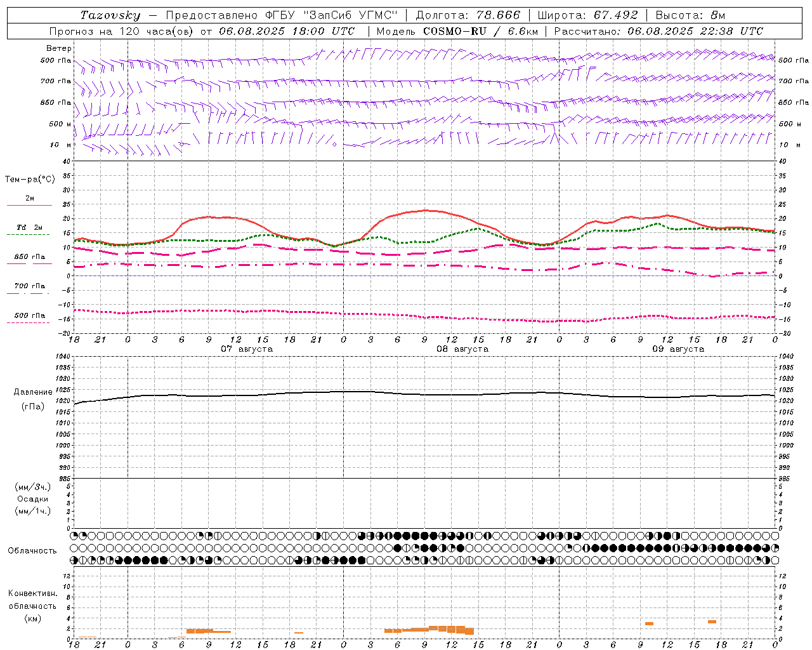Click the 'Ветер' wind panel label
The height and width of the screenshot is (650, 812).
click(x=59, y=48)
